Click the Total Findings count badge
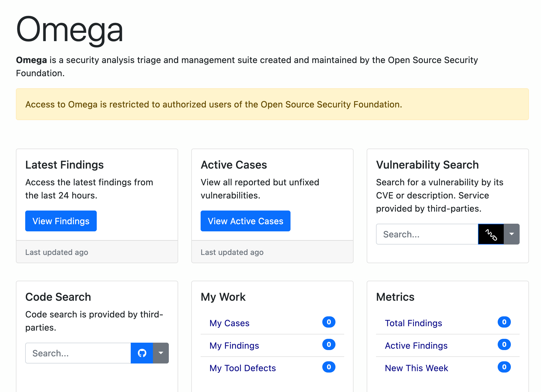 (504, 322)
